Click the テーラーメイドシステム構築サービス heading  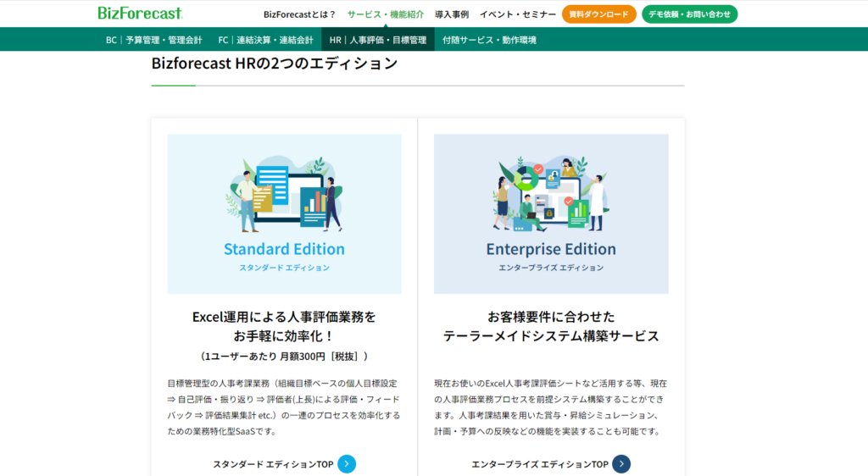pos(551,336)
